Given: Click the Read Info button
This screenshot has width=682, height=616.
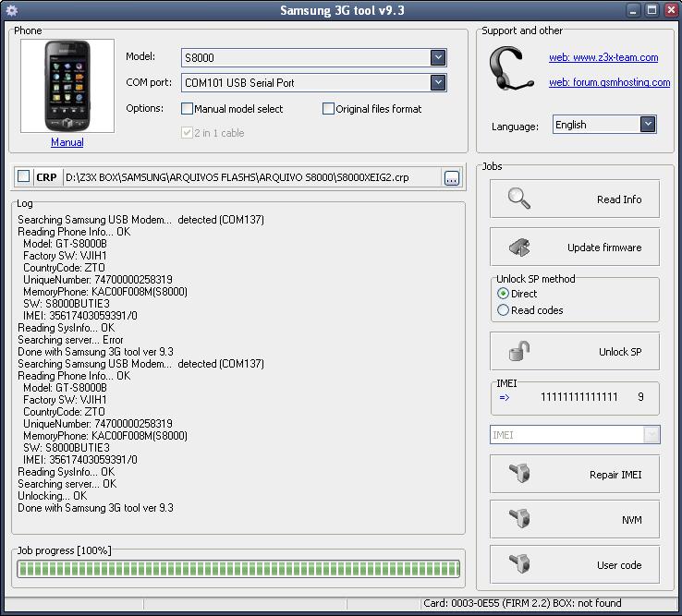Looking at the screenshot, I should coord(575,199).
